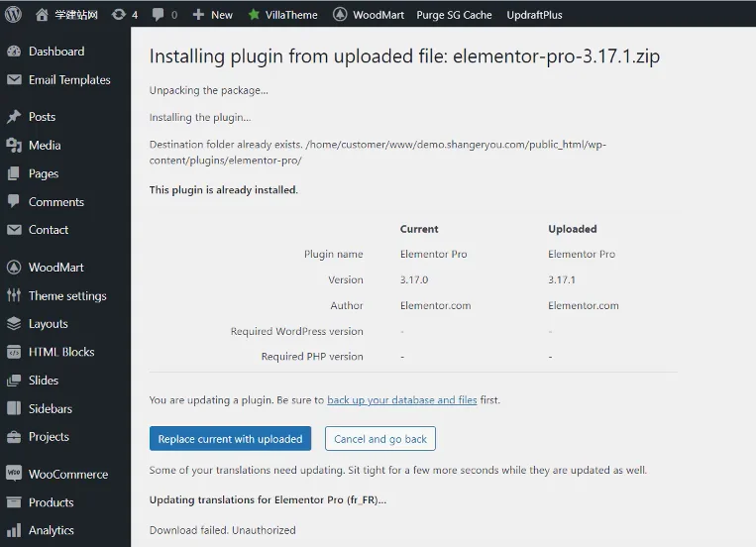Click the plus New icon
Screen dimensions: 756x547
pos(198,15)
